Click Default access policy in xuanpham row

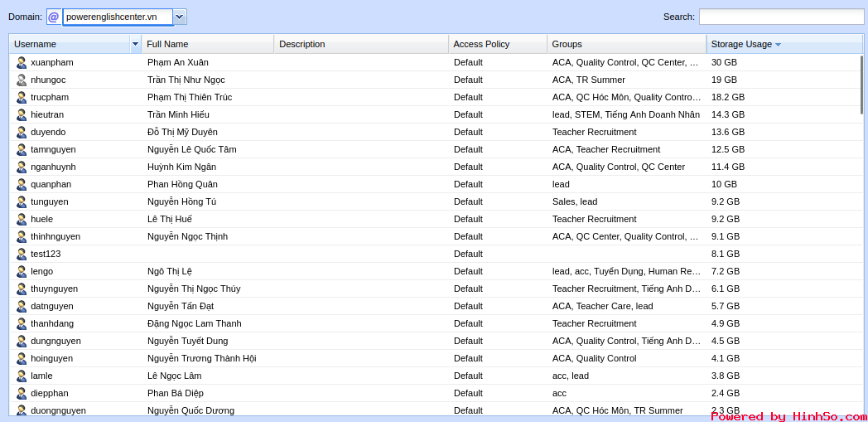point(468,62)
